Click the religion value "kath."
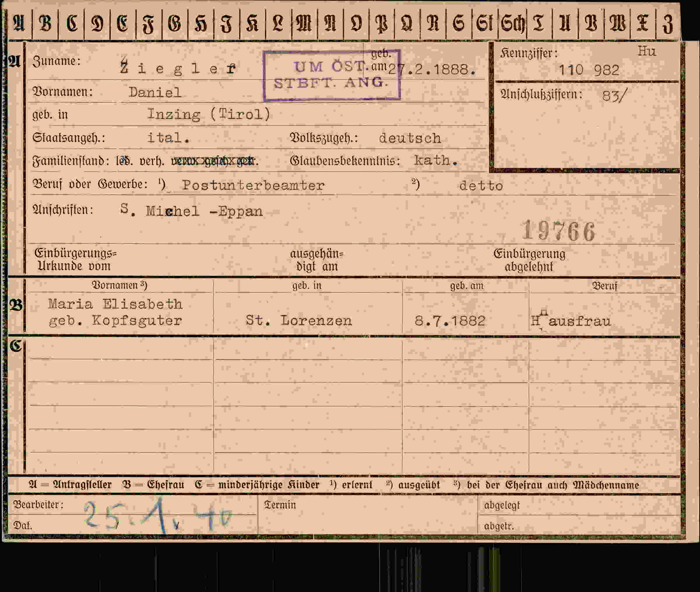700x592 pixels. click(436, 160)
